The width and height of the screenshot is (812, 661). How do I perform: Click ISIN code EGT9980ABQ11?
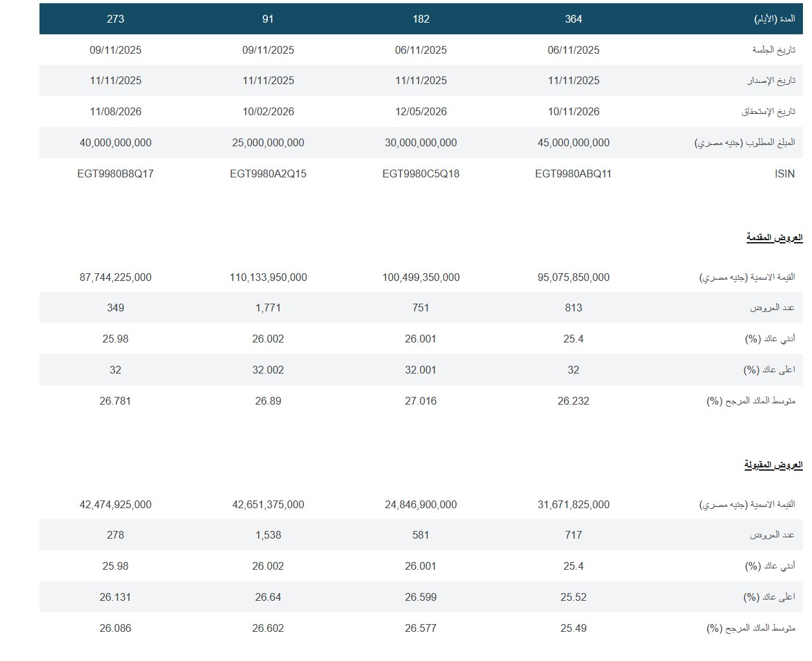pyautogui.click(x=573, y=174)
